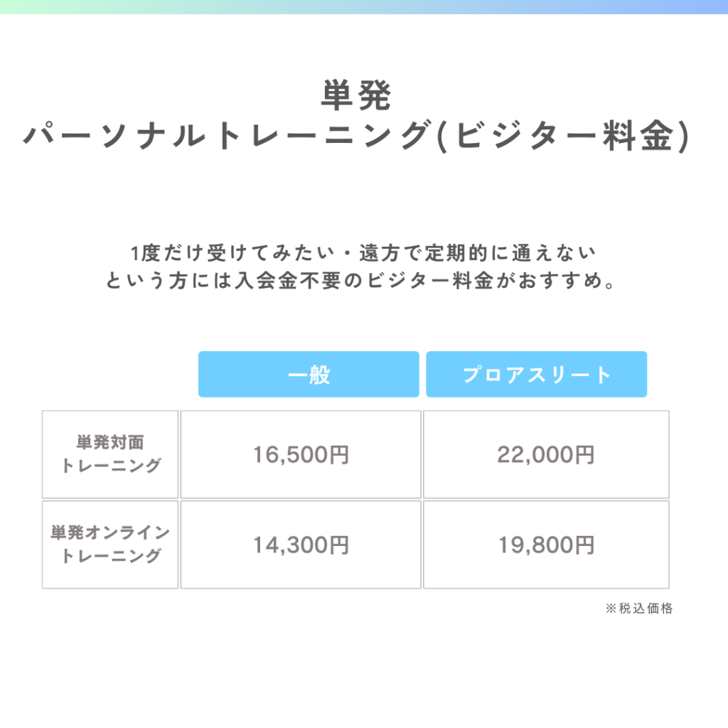Click the 16,500円 price cell
The image size is (728, 728).
click(301, 454)
